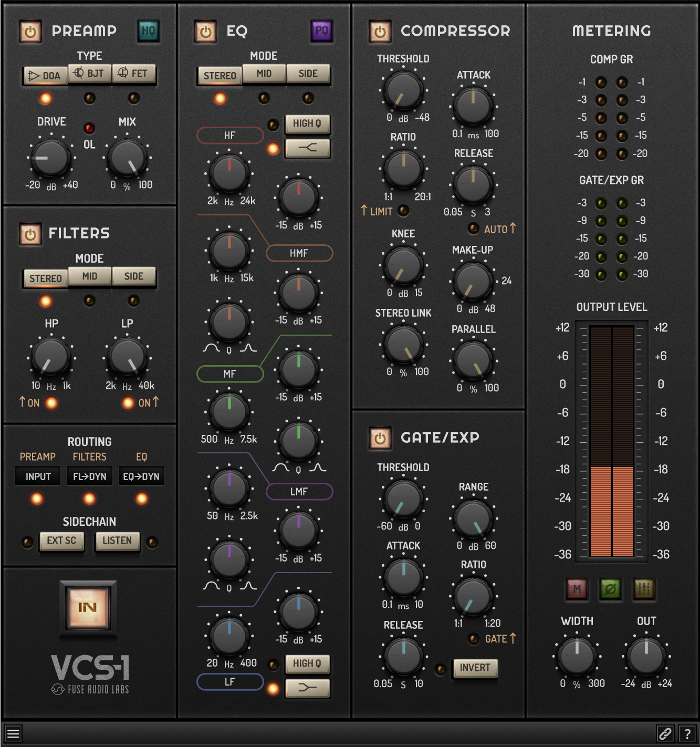This screenshot has height=747, width=700.
Task: Click the HMF band label
Action: pos(299,253)
